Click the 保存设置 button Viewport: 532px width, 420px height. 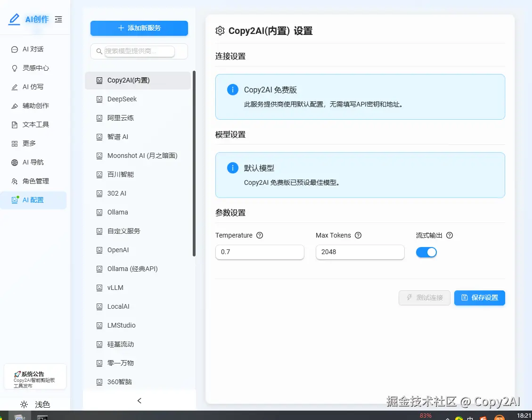click(479, 298)
